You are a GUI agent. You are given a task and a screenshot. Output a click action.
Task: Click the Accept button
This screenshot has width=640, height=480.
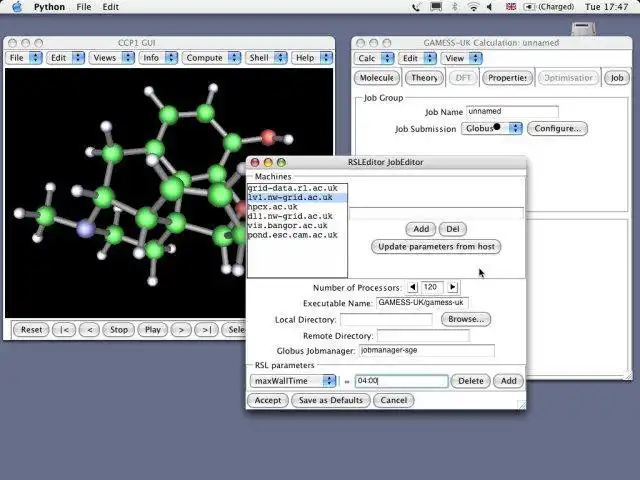click(x=268, y=400)
